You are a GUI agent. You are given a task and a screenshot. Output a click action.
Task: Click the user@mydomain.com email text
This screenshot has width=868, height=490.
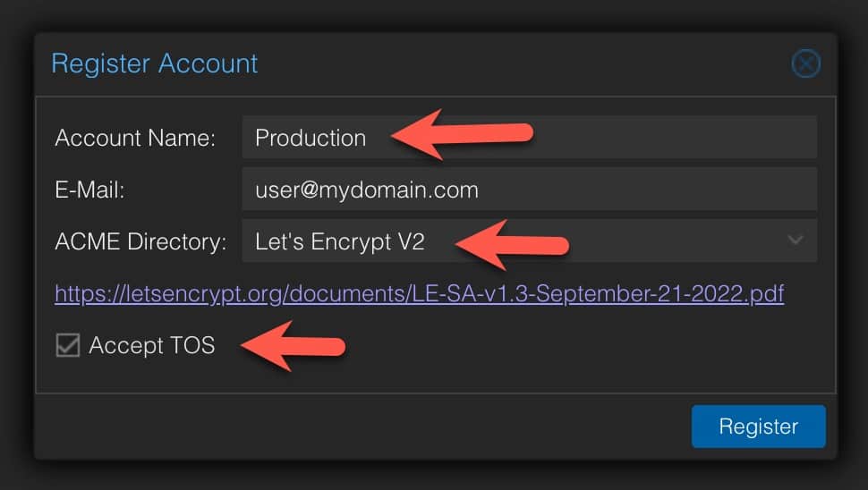point(367,190)
